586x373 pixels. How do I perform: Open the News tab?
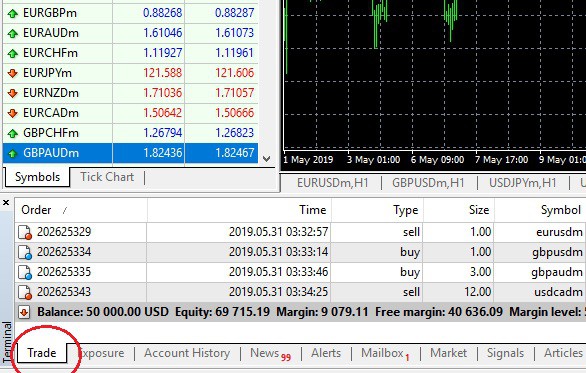click(270, 353)
